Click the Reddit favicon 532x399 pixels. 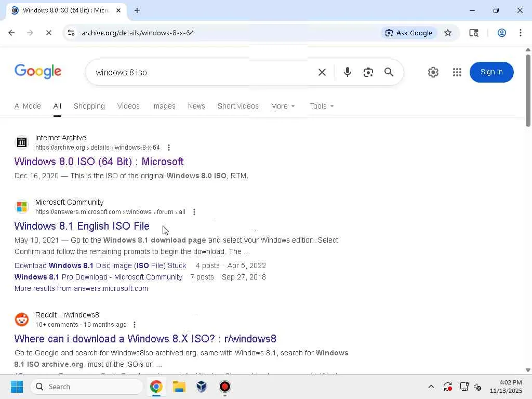(x=22, y=320)
